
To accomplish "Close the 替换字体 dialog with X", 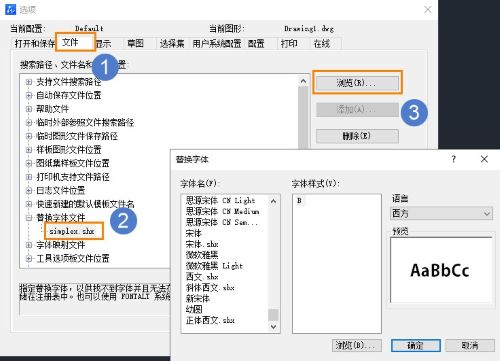I will point(484,159).
